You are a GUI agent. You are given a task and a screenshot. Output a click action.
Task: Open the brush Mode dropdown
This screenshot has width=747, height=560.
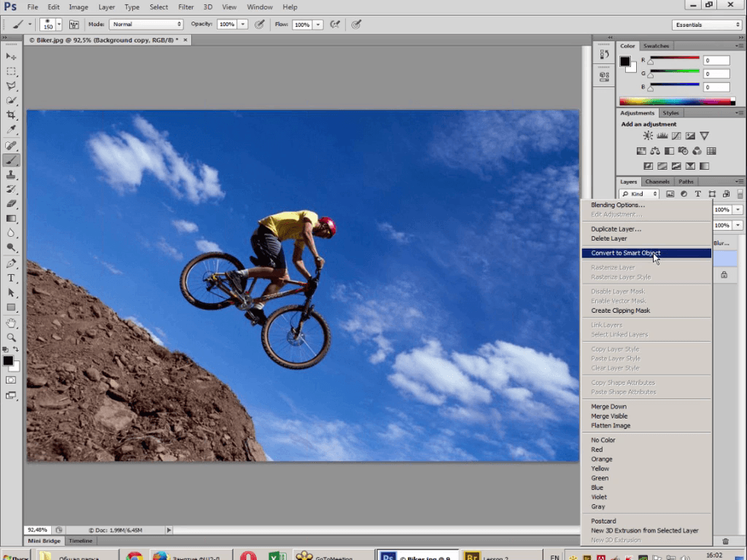(146, 24)
